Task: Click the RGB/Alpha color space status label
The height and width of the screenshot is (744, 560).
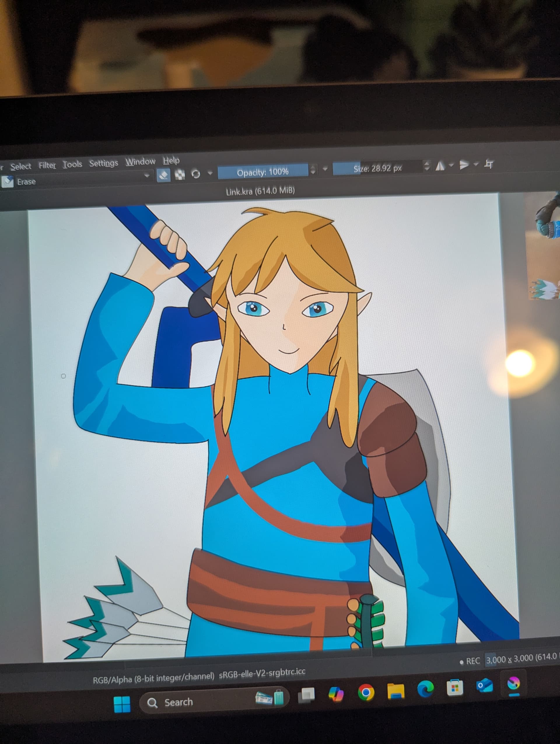Action: tap(153, 678)
